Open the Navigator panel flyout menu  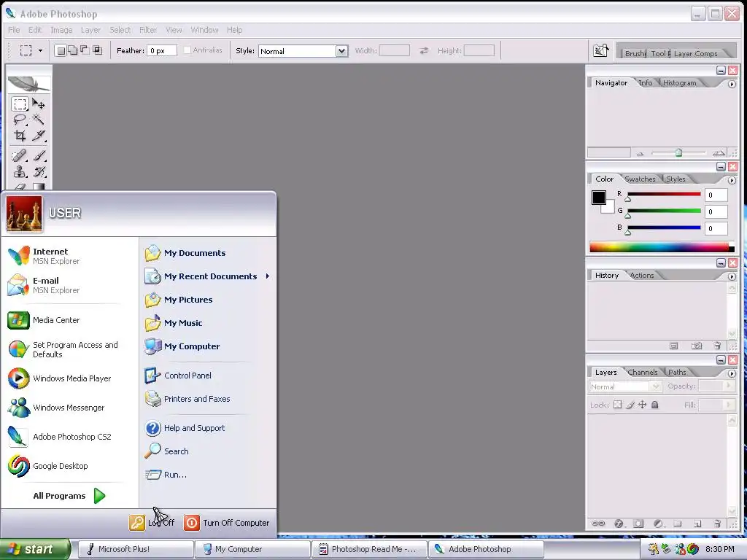click(732, 85)
